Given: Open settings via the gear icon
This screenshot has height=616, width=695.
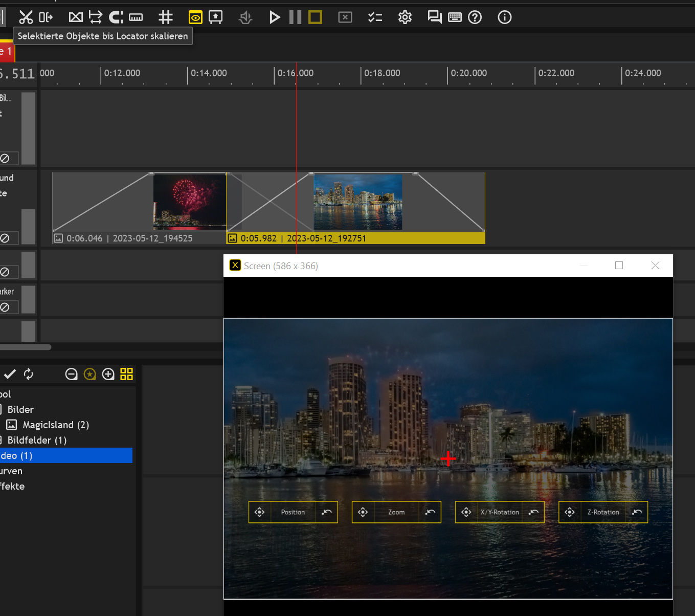Looking at the screenshot, I should coord(405,17).
